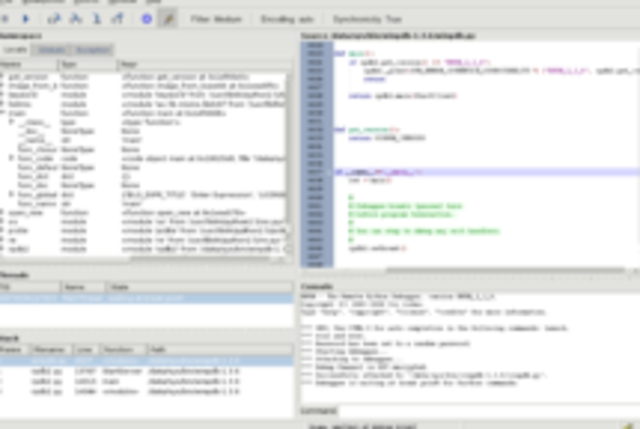Click the def main() source line
The height and width of the screenshot is (429, 640).
tap(354, 53)
